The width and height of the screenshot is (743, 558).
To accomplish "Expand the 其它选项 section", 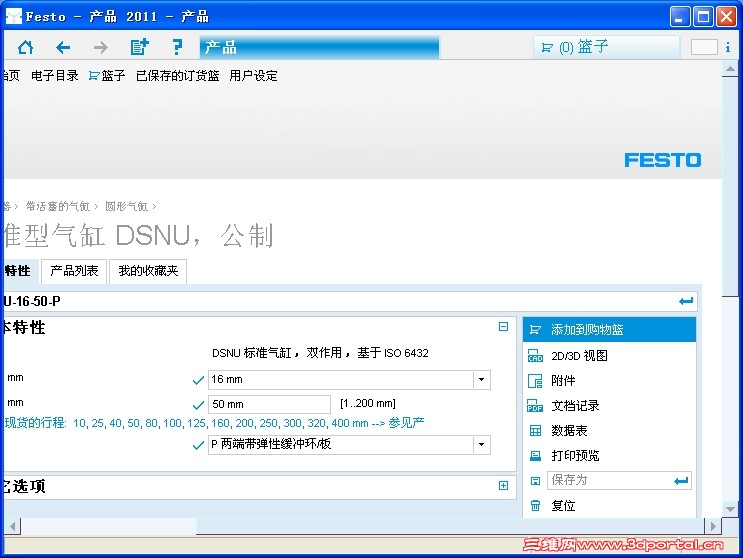I will click(x=503, y=486).
